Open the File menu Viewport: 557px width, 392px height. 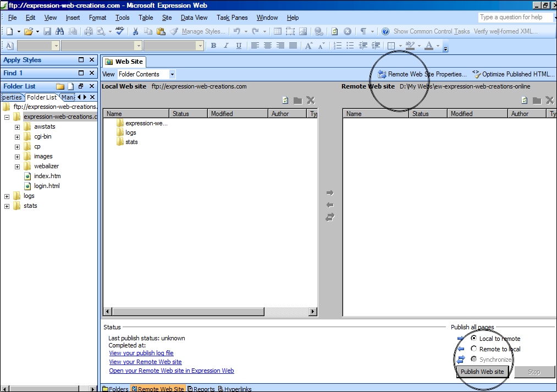coord(13,18)
